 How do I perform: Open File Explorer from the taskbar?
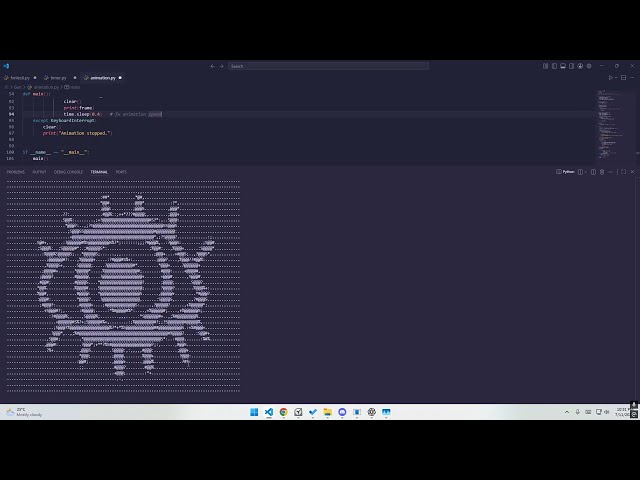point(327,412)
